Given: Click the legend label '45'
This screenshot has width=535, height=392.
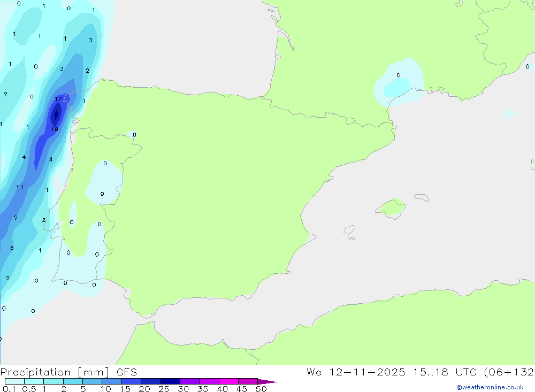Looking at the screenshot, I should coord(242,389).
